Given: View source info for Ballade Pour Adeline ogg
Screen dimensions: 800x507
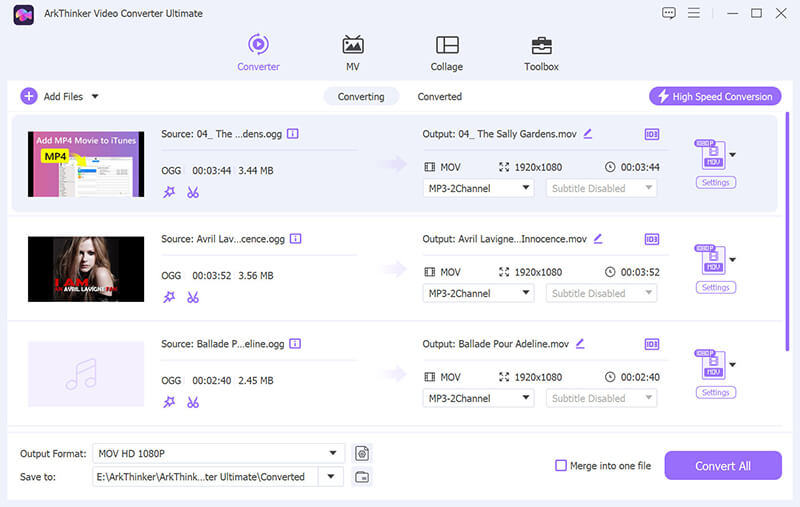Looking at the screenshot, I should click(295, 344).
